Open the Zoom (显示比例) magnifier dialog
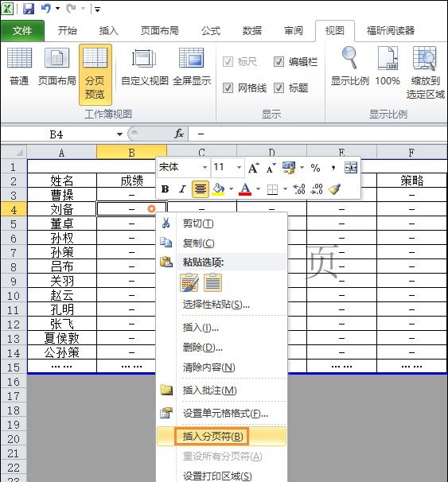 (x=349, y=67)
